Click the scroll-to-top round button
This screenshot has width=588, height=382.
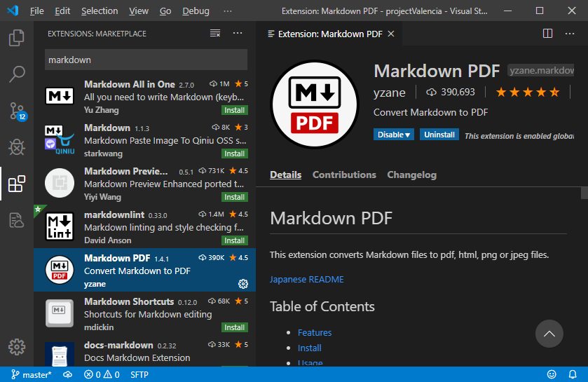click(x=549, y=334)
